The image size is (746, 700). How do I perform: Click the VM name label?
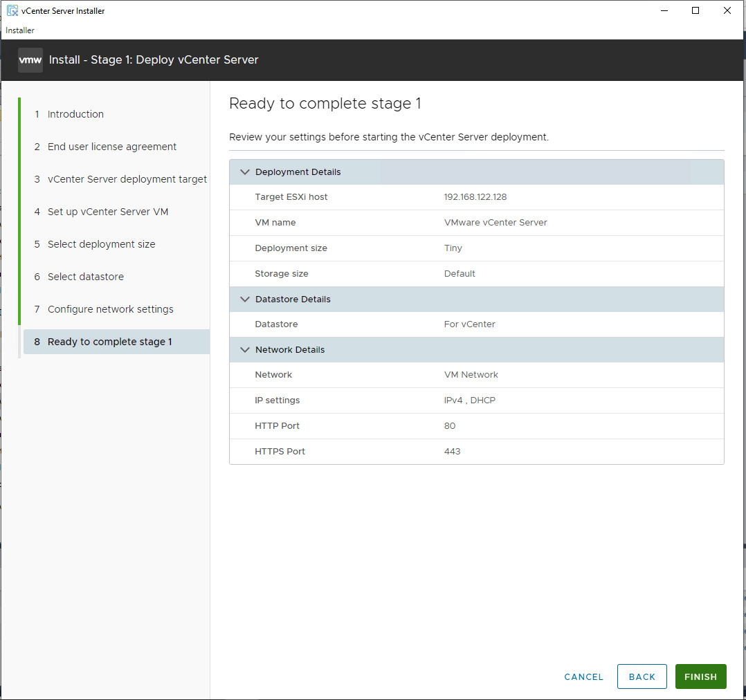tap(275, 223)
